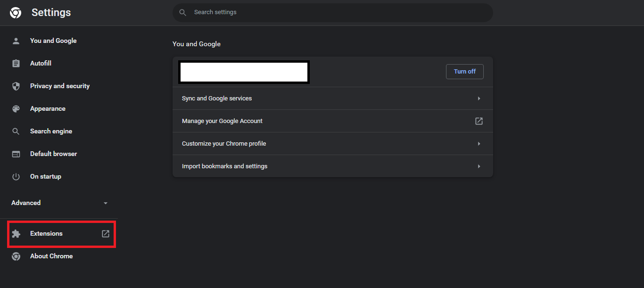The width and height of the screenshot is (644, 288).
Task: Click the On startup power icon
Action: click(16, 177)
